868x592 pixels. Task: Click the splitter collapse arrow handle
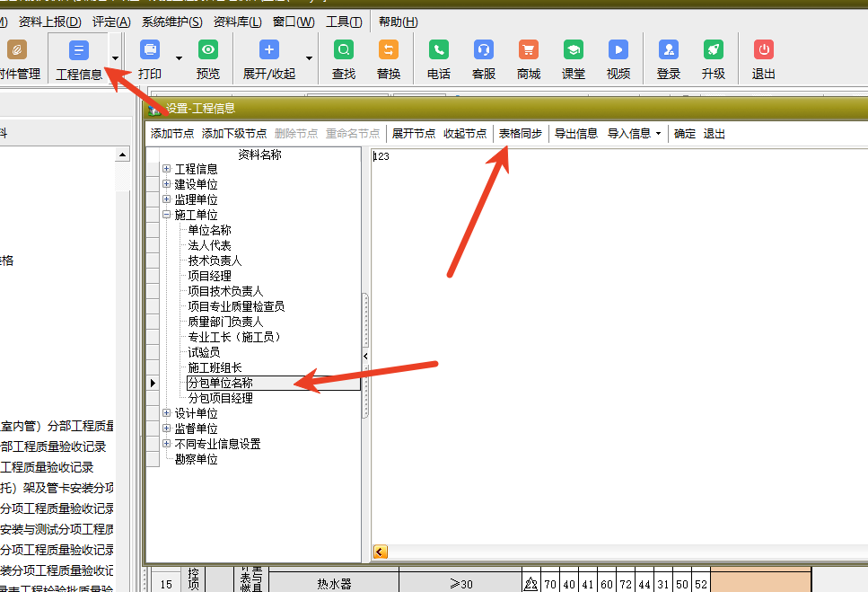pos(365,356)
